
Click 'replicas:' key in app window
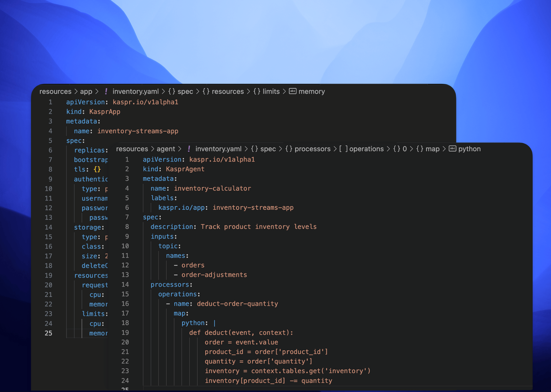point(91,150)
